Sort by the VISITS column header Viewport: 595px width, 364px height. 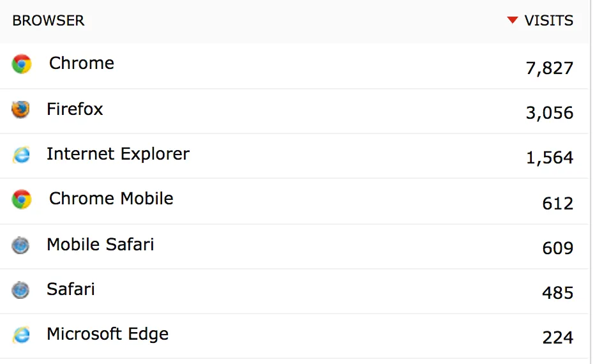[x=548, y=20]
